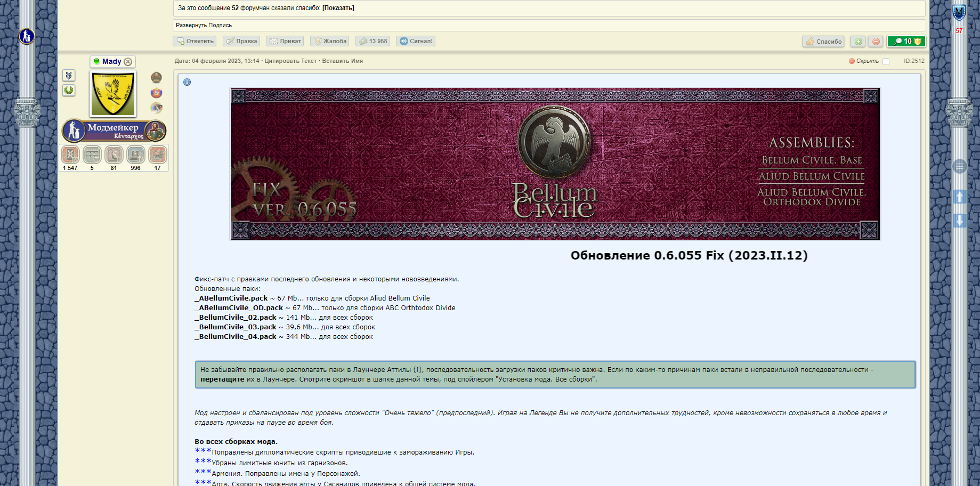Click the scroll-up arrow on right column
Image resolution: width=980 pixels, height=486 pixels.
[x=959, y=197]
